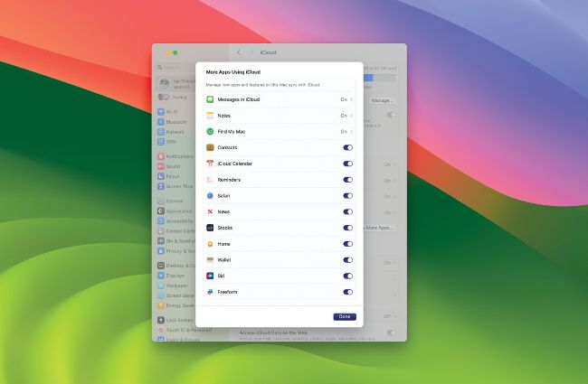Toggle the Wallet iCloud switch
The width and height of the screenshot is (588, 384).
tap(348, 259)
